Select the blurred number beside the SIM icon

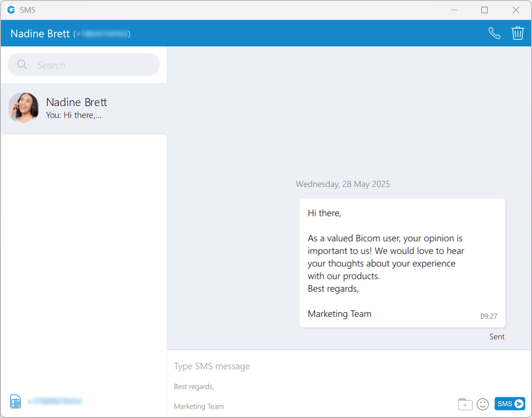[x=54, y=401]
